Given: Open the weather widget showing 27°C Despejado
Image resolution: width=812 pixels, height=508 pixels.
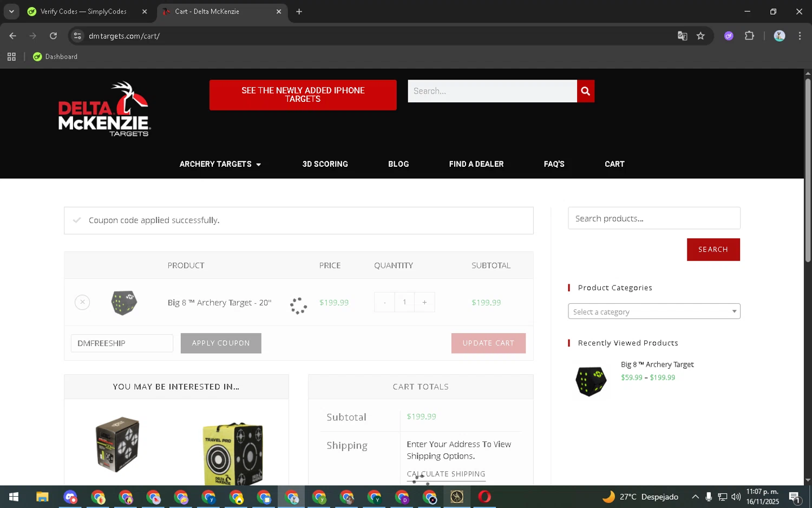Looking at the screenshot, I should 641,497.
